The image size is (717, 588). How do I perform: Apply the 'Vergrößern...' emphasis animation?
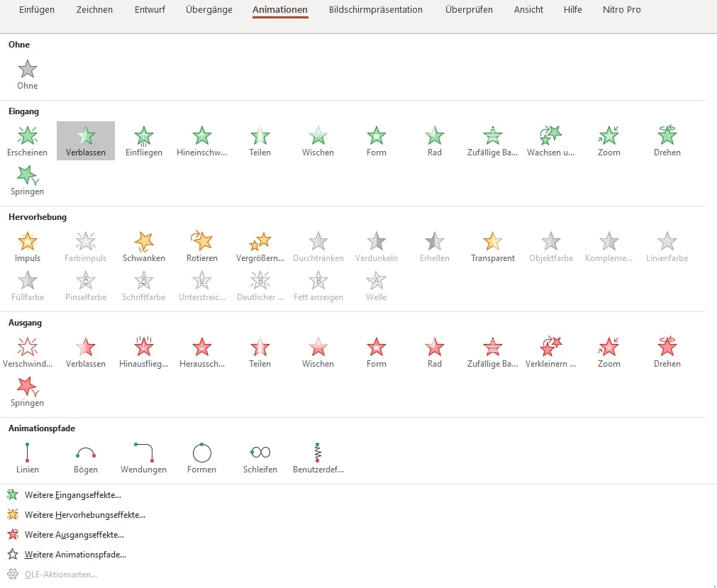click(260, 246)
